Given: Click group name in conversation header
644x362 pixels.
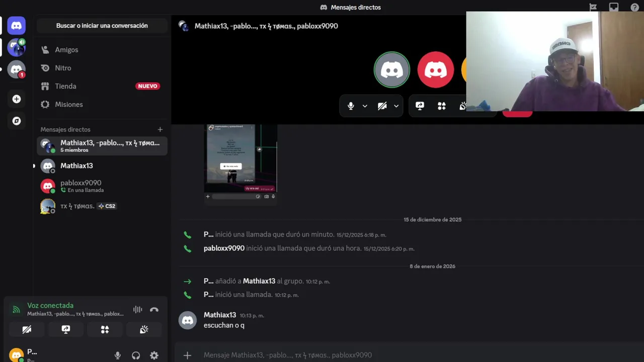Looking at the screenshot, I should (266, 26).
